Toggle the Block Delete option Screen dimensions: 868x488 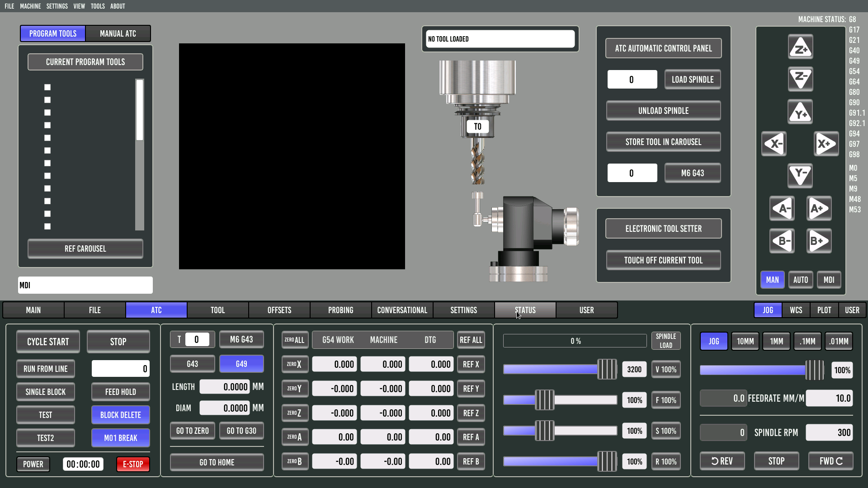coord(120,415)
